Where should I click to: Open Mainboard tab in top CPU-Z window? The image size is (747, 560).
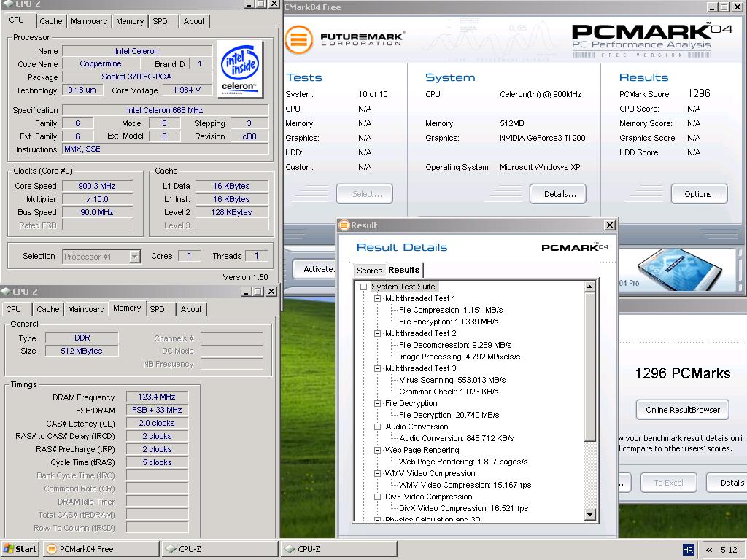(x=89, y=21)
